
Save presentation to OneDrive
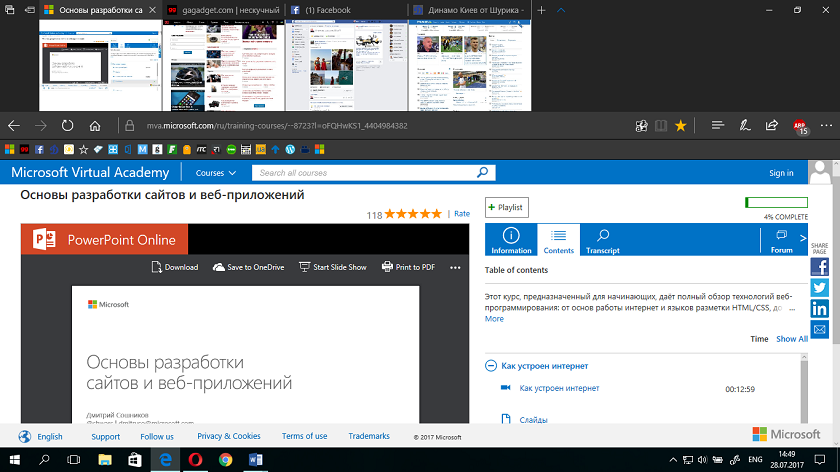coord(249,267)
